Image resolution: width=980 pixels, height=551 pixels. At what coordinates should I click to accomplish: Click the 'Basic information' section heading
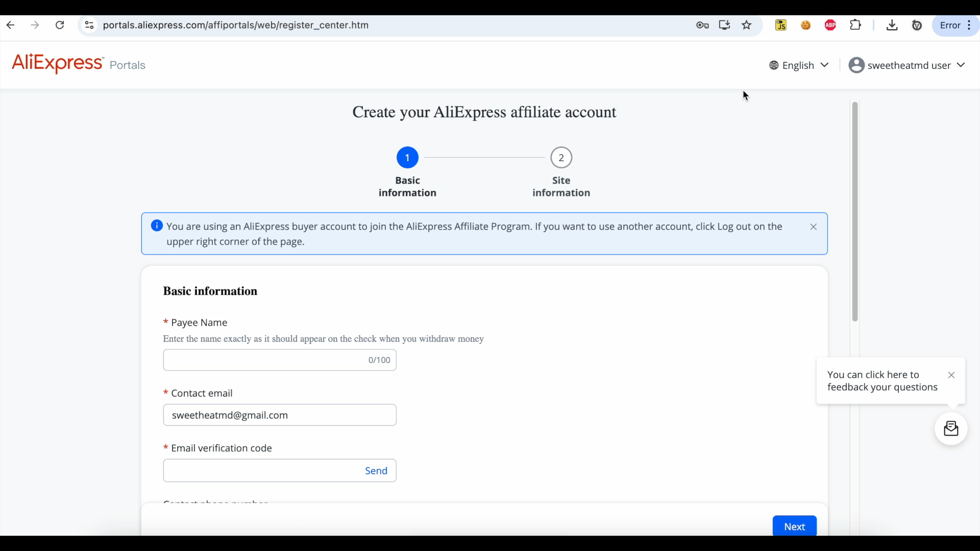click(x=210, y=291)
